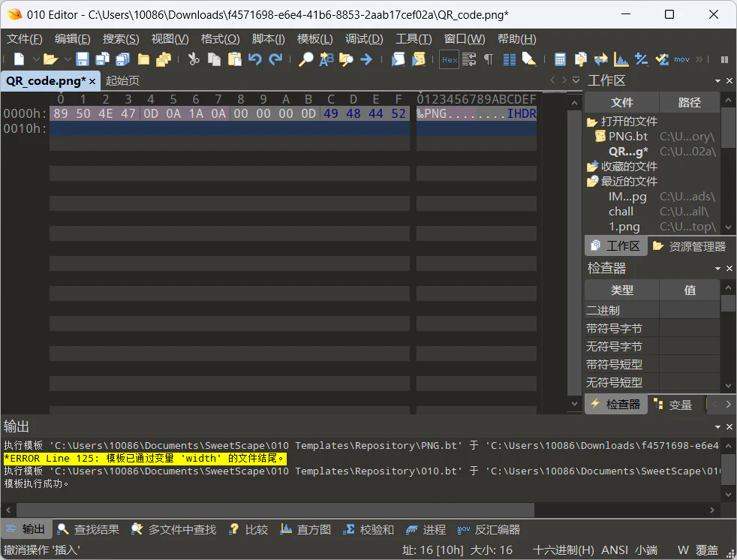Click the Redo arrow icon
737x560 pixels.
[x=276, y=59]
